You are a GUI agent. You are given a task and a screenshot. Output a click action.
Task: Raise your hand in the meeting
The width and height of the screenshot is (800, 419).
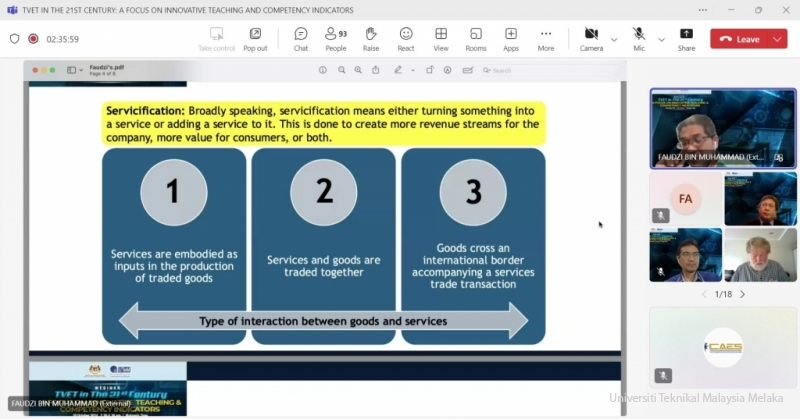371,39
